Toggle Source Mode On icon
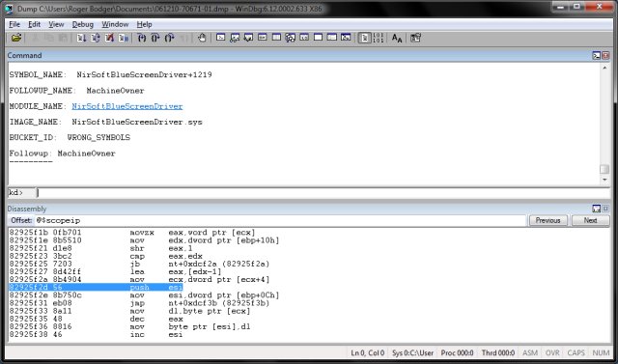The width and height of the screenshot is (618, 364). (x=365, y=38)
